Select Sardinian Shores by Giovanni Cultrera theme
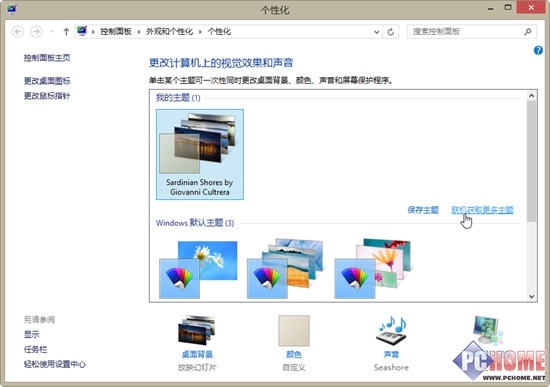550x387 pixels. tap(200, 154)
